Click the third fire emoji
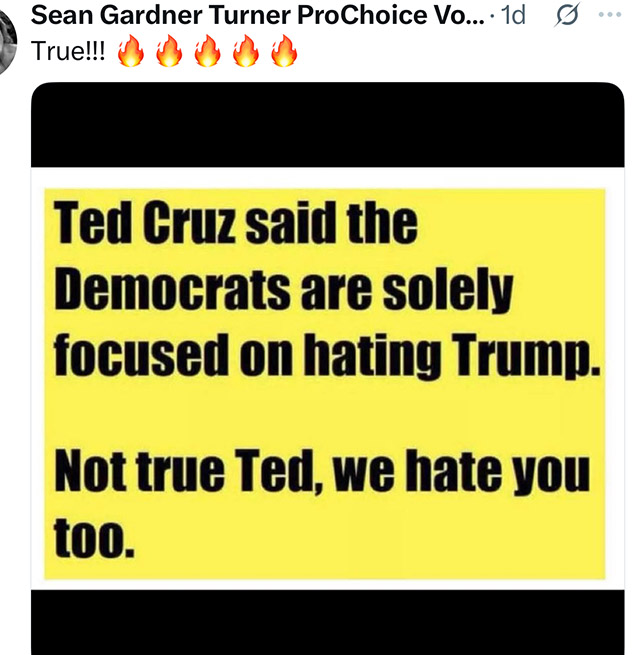640x655 pixels. [x=208, y=51]
